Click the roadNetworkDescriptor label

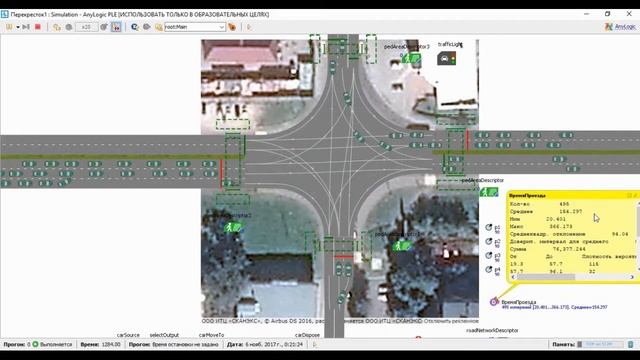(492, 330)
